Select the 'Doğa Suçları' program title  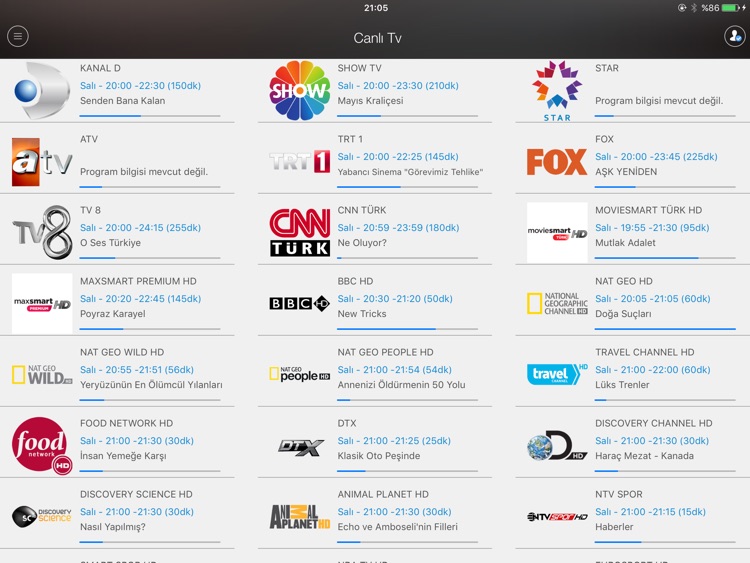pos(623,314)
